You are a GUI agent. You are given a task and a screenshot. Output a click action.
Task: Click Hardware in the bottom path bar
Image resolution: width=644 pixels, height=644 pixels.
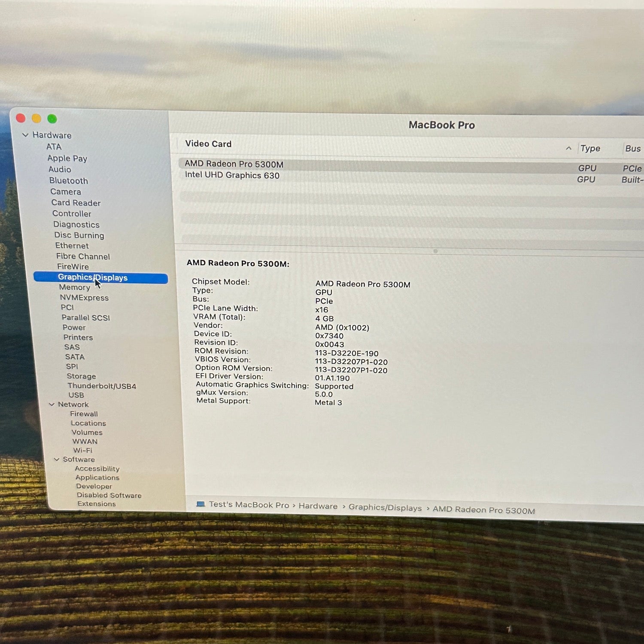pyautogui.click(x=318, y=506)
